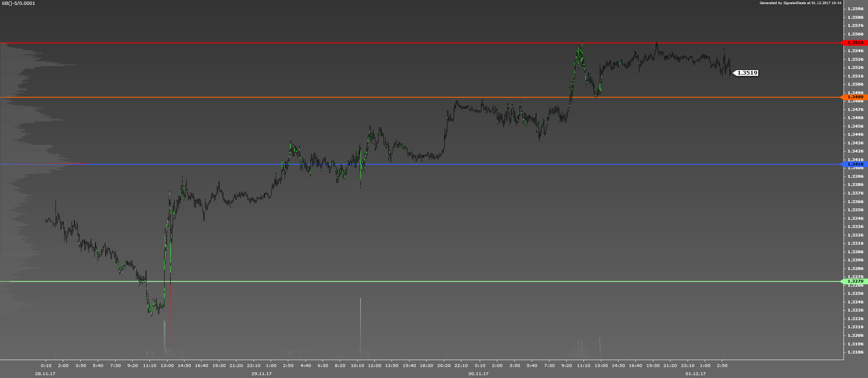Image resolution: width=868 pixels, height=378 pixels.
Task: Click the 1.3566 price axis label
Action: pos(855,34)
